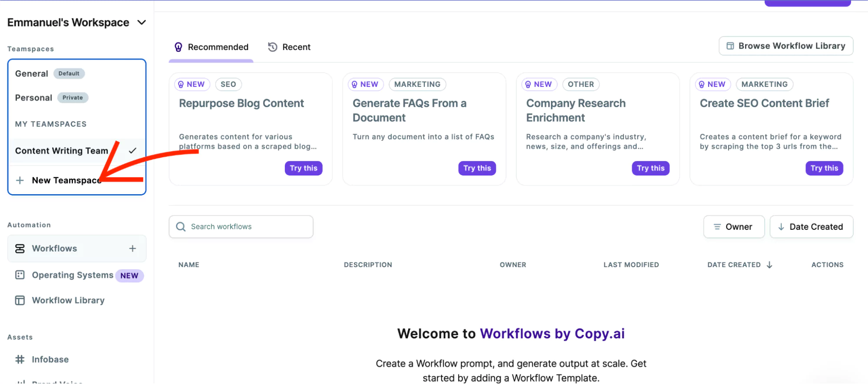Click the Operating Systems icon
The width and height of the screenshot is (868, 384).
(20, 275)
